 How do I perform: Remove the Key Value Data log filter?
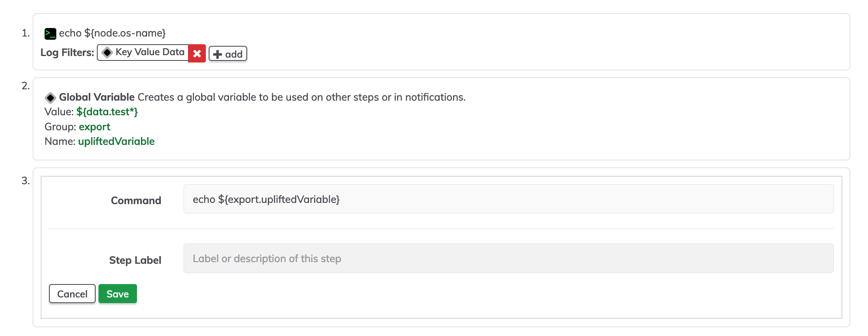(197, 53)
